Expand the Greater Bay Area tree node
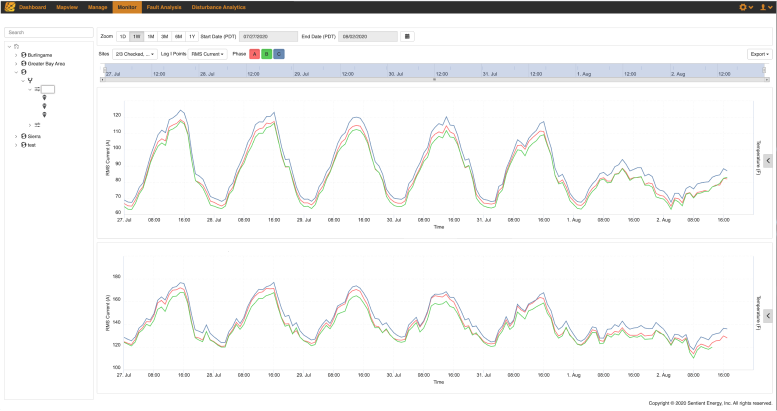 click(x=16, y=63)
